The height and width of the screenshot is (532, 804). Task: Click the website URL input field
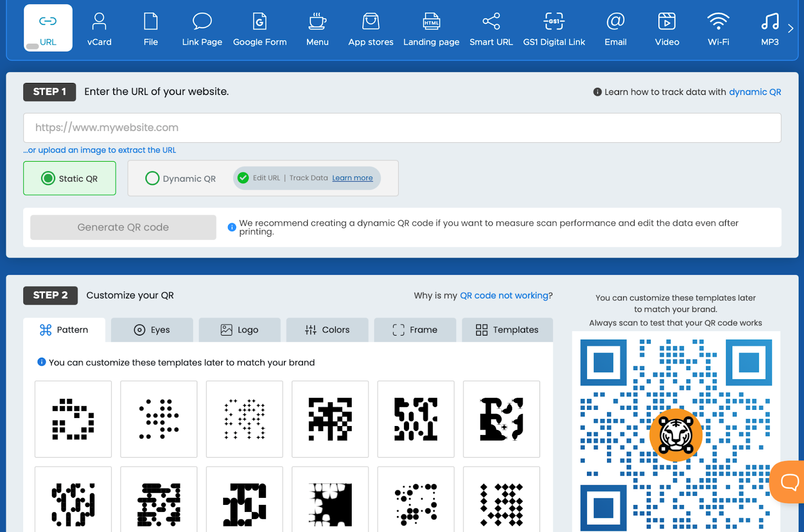tap(402, 128)
